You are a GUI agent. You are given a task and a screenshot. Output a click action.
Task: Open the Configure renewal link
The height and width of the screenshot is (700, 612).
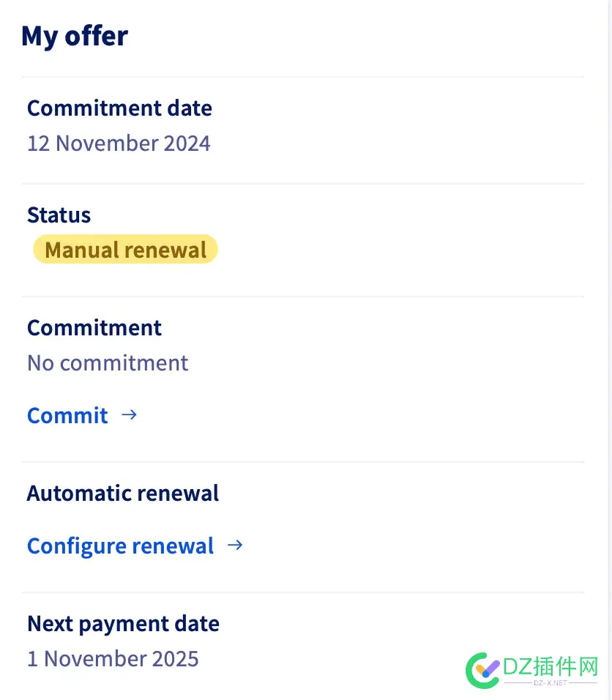tap(120, 546)
